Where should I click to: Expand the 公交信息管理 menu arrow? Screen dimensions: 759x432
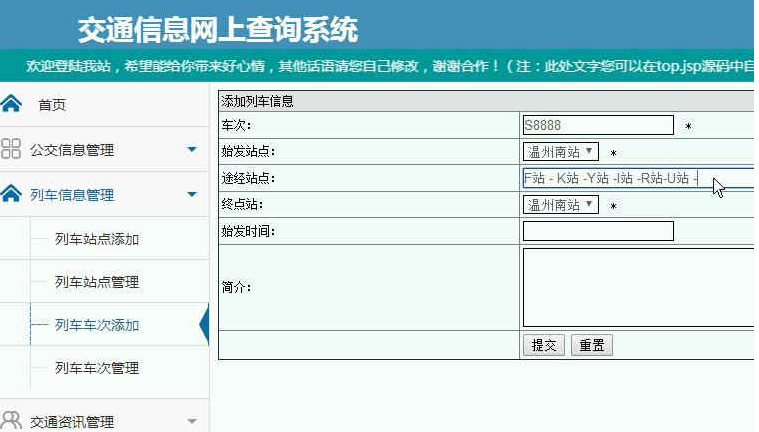[192, 149]
